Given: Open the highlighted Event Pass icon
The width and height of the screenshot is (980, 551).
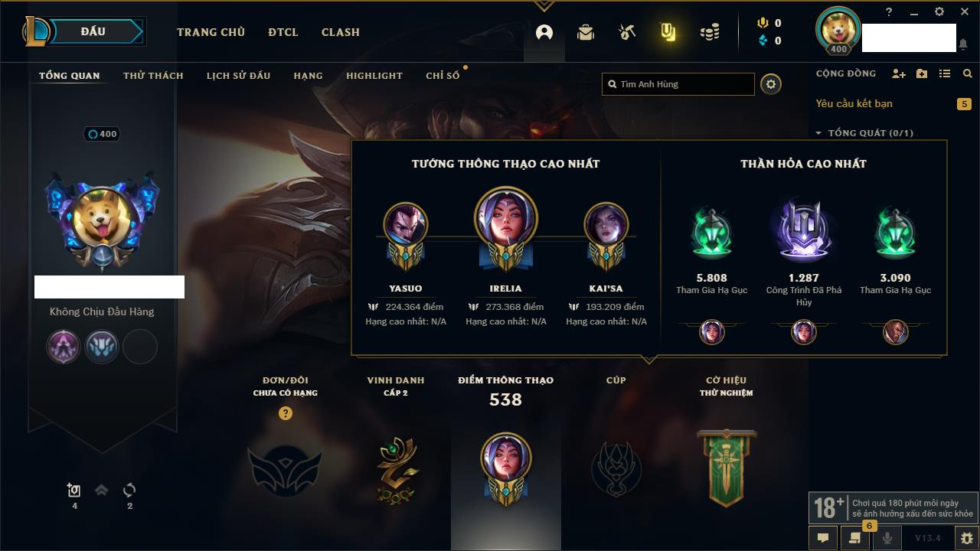Looking at the screenshot, I should pos(668,32).
